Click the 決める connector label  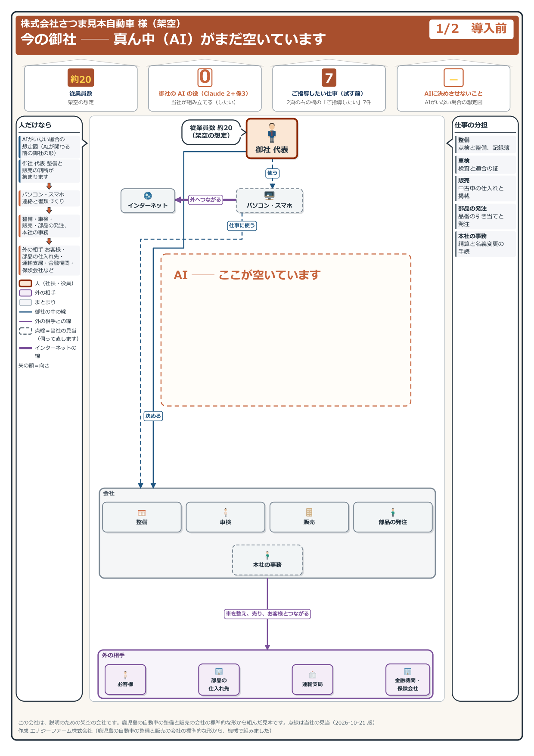coord(153,416)
